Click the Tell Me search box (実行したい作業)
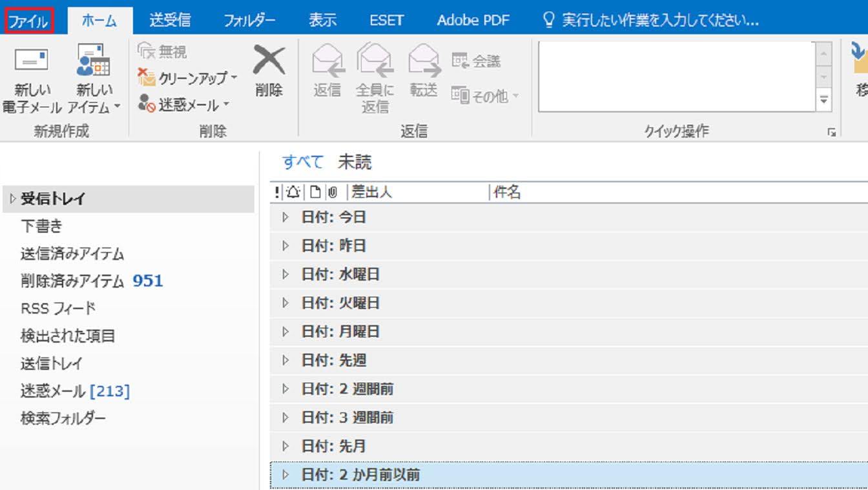Screen dimensions: 868x490 point(659,21)
